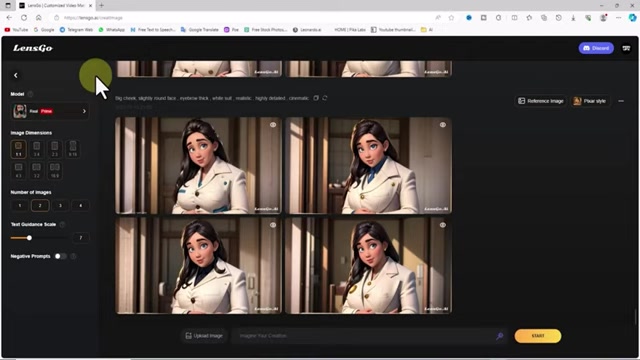Open the Pixar style selector
The width and height of the screenshot is (640, 360).
point(589,101)
